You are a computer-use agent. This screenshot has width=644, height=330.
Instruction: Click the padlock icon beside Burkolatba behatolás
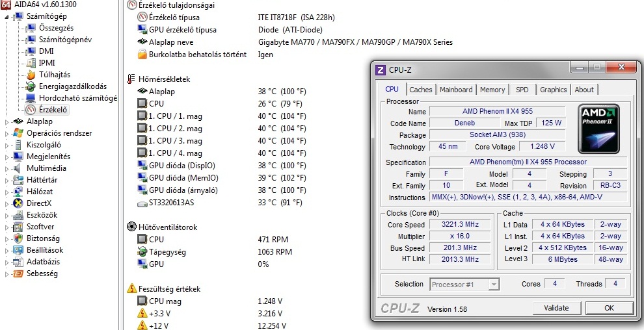click(x=142, y=54)
